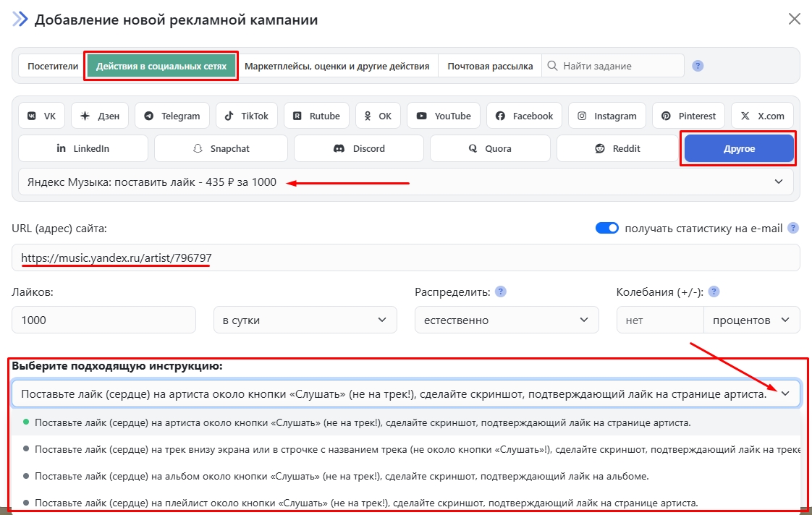
Task: Toggle e-mail statistics switch
Action: coord(607,228)
